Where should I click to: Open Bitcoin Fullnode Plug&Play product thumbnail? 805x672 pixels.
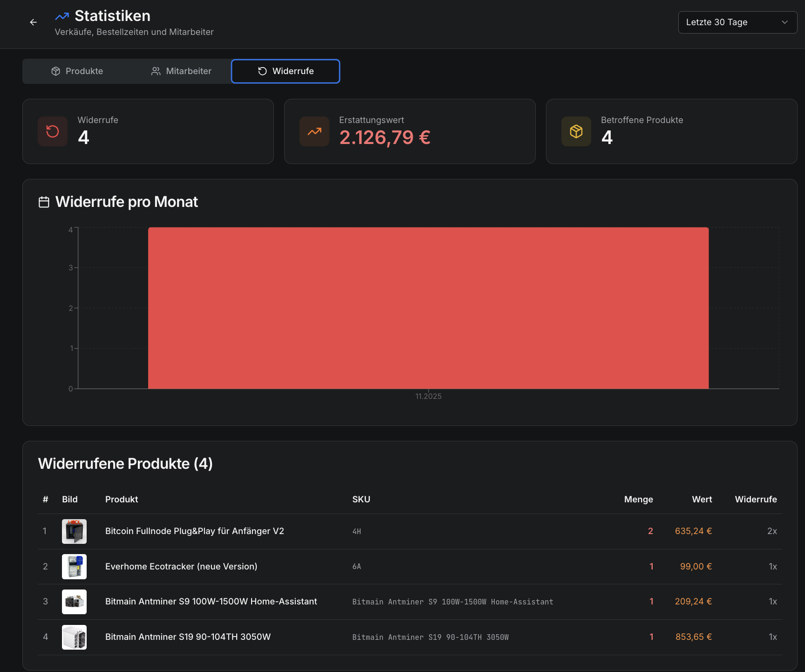[74, 531]
